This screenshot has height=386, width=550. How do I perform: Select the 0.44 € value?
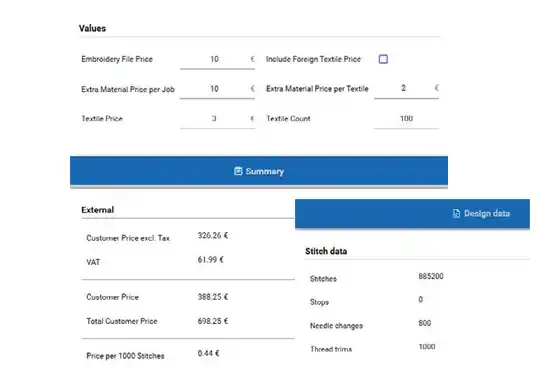pos(208,353)
